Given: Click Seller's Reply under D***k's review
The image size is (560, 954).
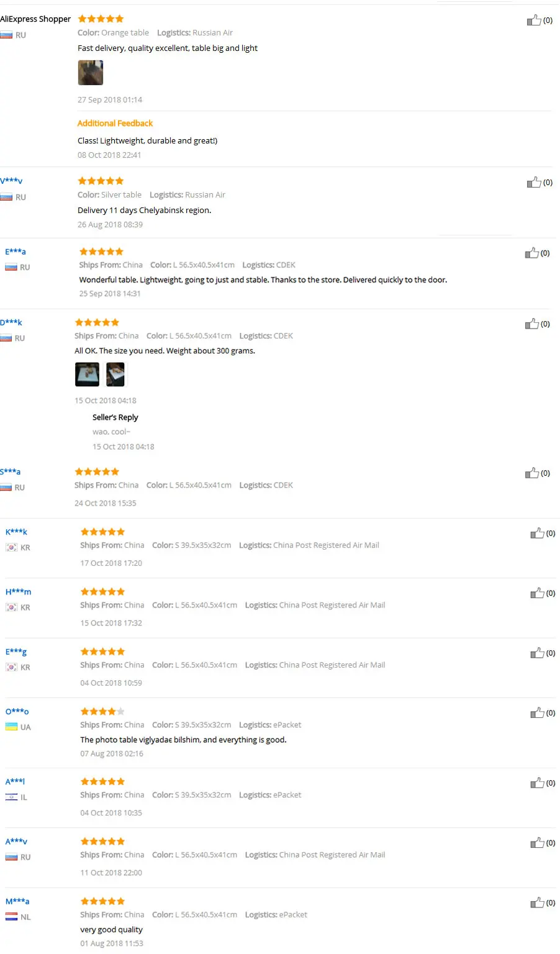Looking at the screenshot, I should pyautogui.click(x=115, y=417).
